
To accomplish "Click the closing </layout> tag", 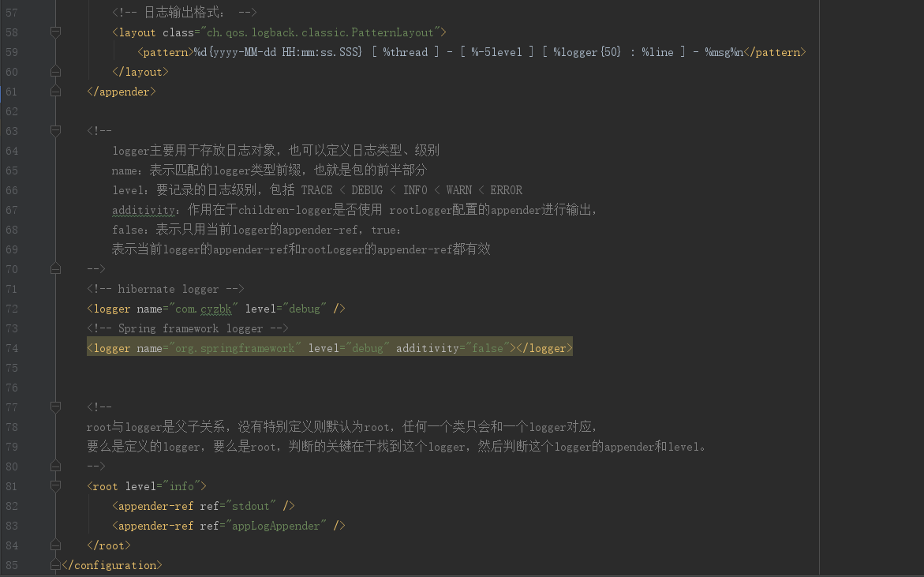I will (x=140, y=72).
